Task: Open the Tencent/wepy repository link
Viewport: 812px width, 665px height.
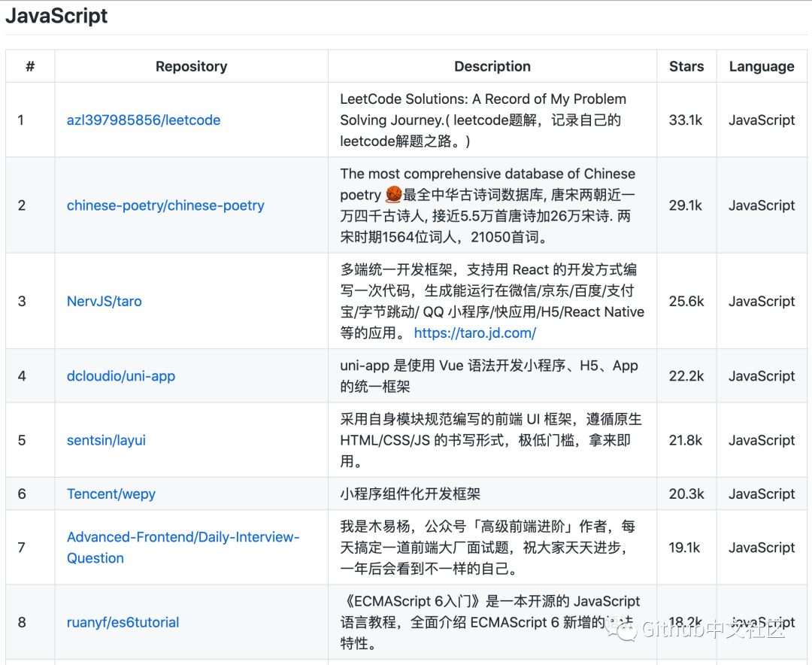Action: (111, 494)
